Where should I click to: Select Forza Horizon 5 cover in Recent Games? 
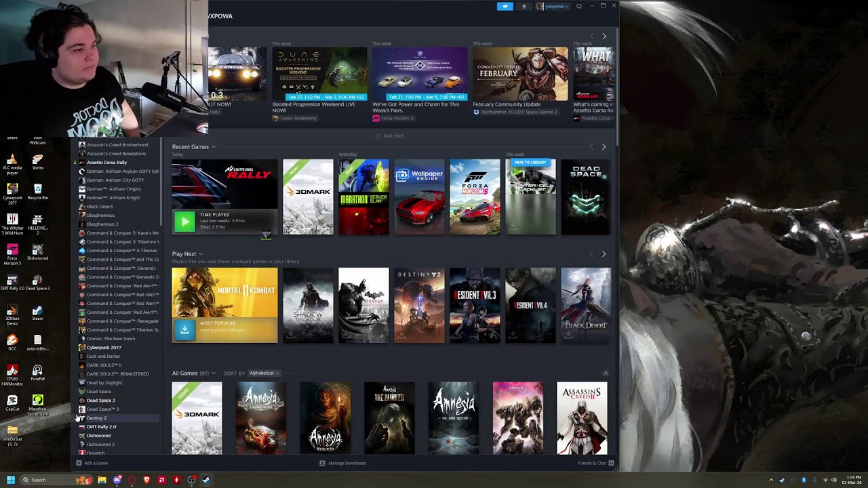point(475,197)
